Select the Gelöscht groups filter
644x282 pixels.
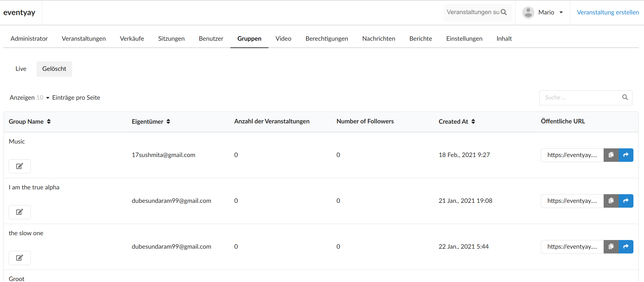point(54,69)
